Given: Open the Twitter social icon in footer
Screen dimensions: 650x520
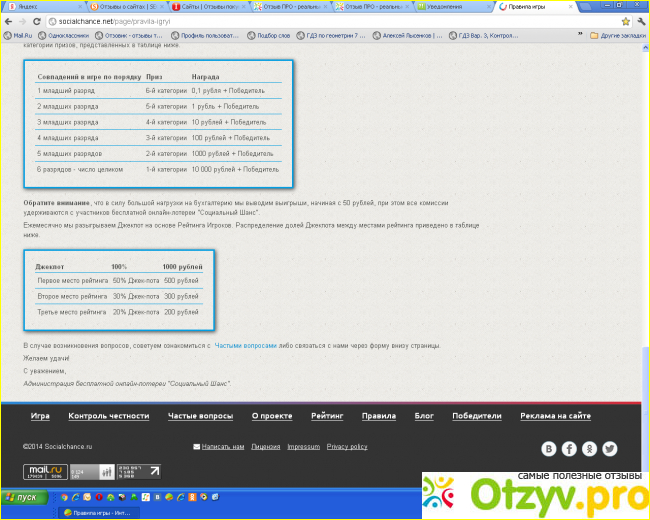Looking at the screenshot, I should pos(610,449).
